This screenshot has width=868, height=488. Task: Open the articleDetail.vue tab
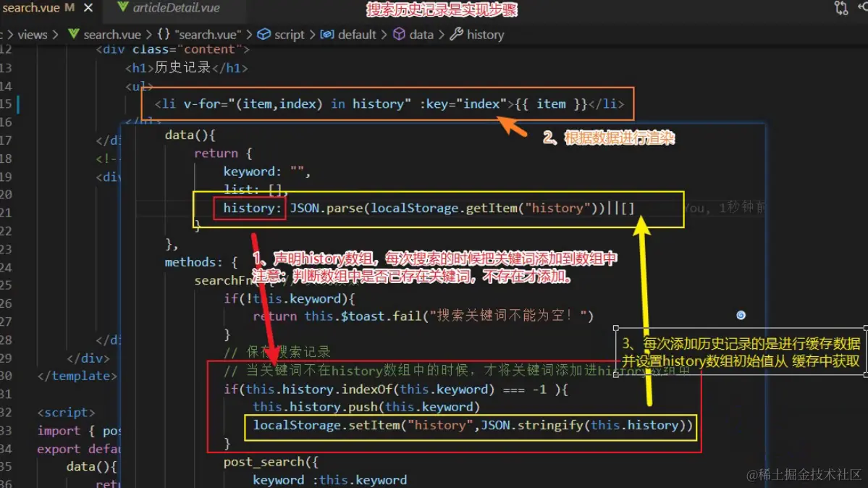[176, 8]
